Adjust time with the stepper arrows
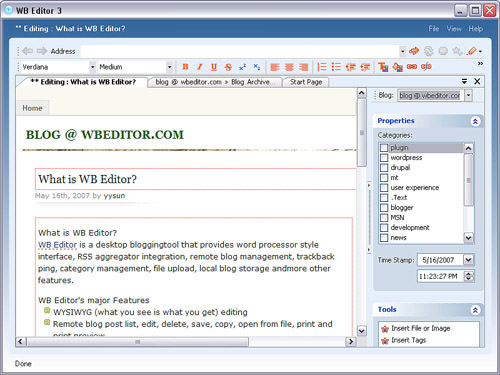The height and width of the screenshot is (375, 500). click(x=469, y=276)
